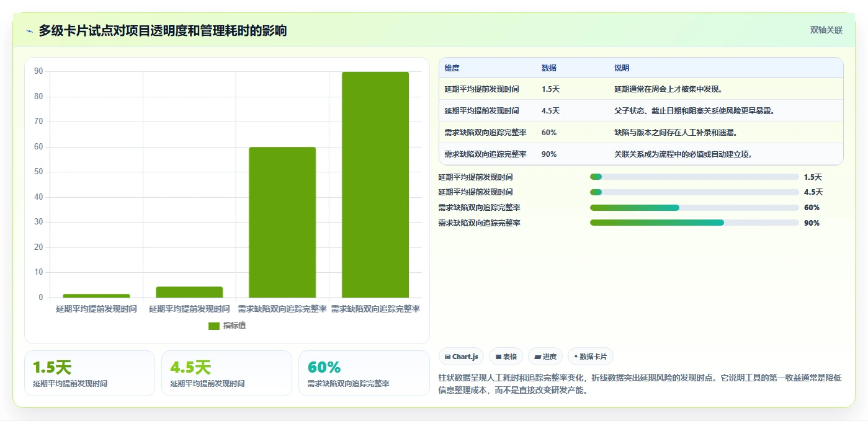This screenshot has height=421, width=868.
Task: Click the shortest chart bar valued 1.5
Action: click(x=96, y=296)
